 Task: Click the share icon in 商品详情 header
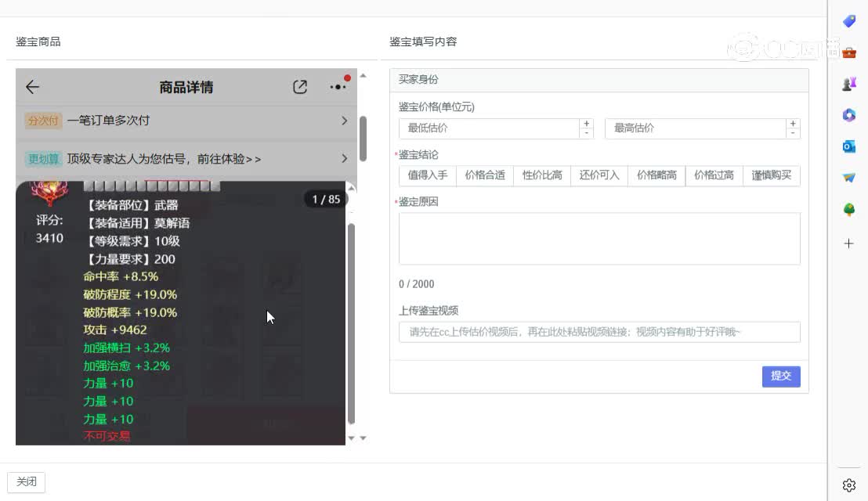[300, 87]
